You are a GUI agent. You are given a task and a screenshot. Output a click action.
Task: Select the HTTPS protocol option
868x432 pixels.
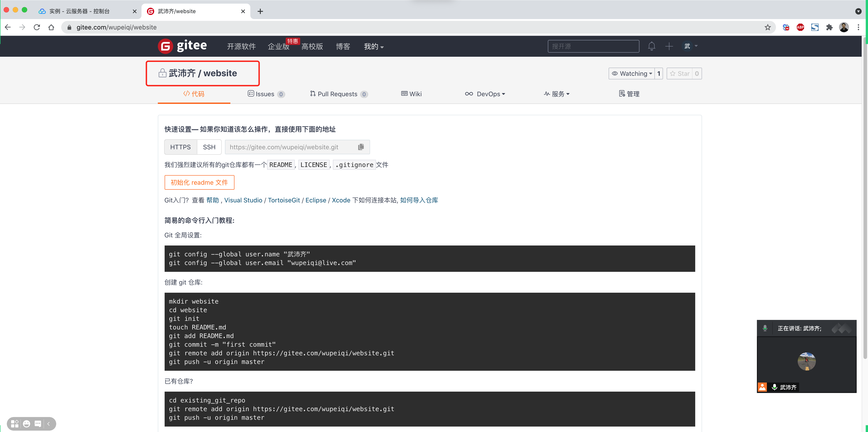(x=180, y=147)
